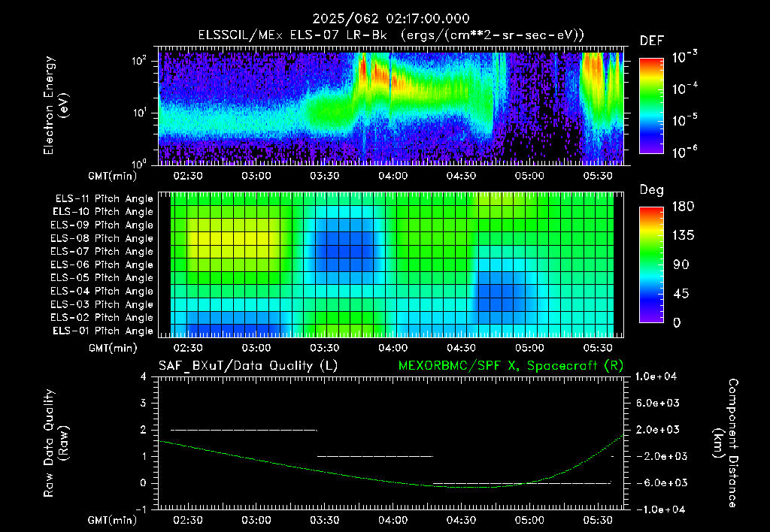Screen dimensions: 770x532
Task: Click the ELS-10 Pitch Angle row label
Action: click(x=103, y=212)
